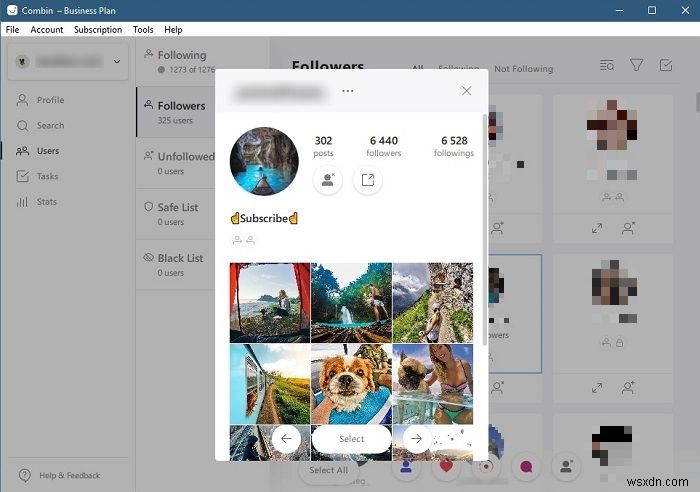Open the three-dots menu in profile popup
This screenshot has width=700, height=492.
click(347, 91)
